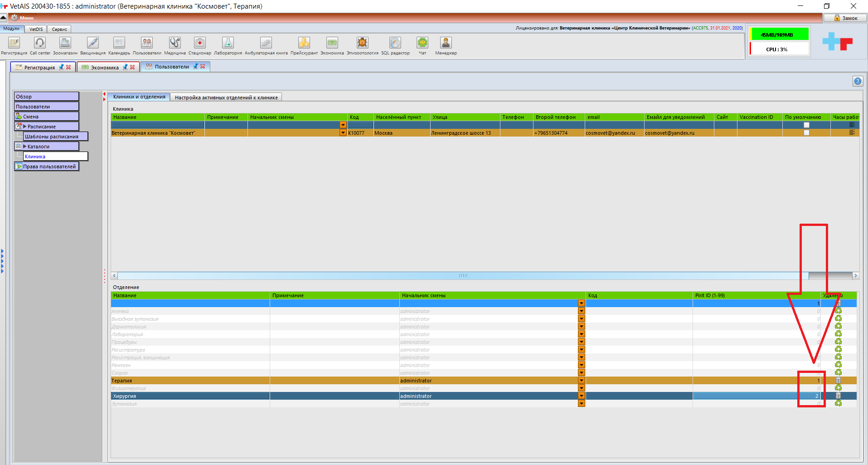Screen dimensions: 868x465
Task: Click the Пользователи toolbar icon
Action: coord(147,43)
